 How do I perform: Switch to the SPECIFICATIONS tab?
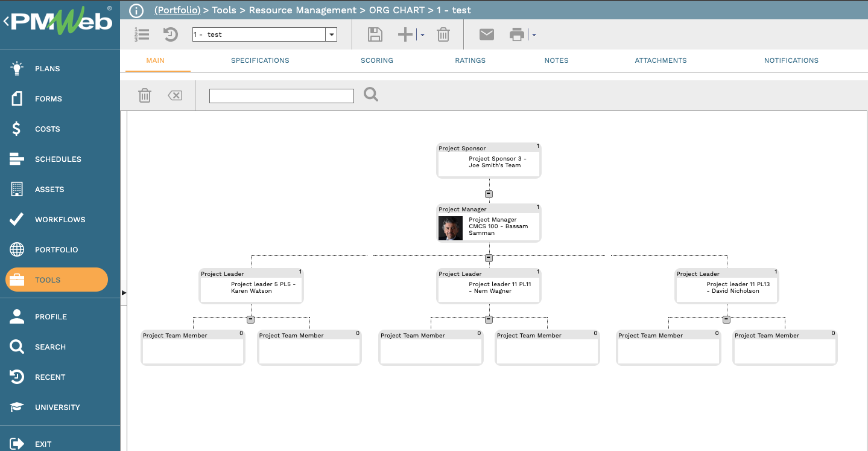point(260,60)
